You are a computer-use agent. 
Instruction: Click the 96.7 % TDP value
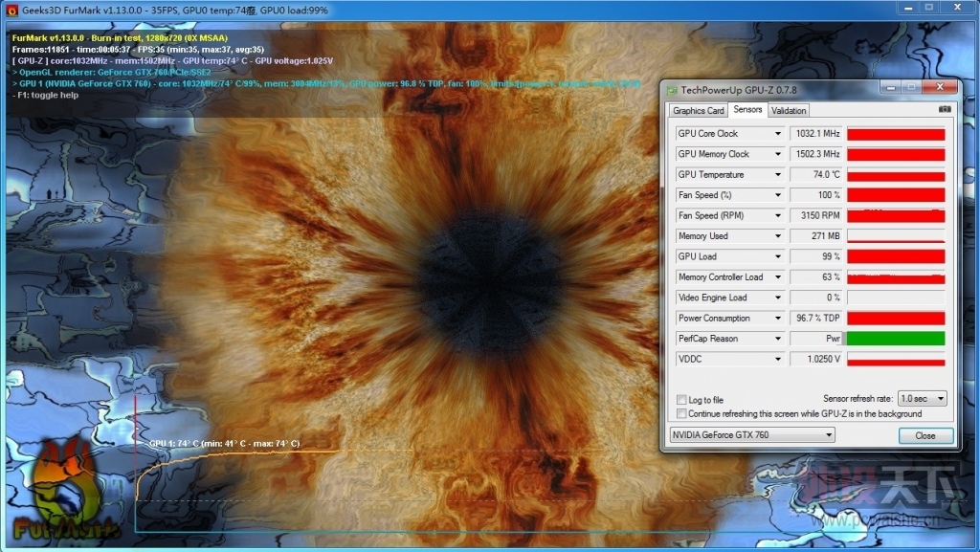[816, 318]
